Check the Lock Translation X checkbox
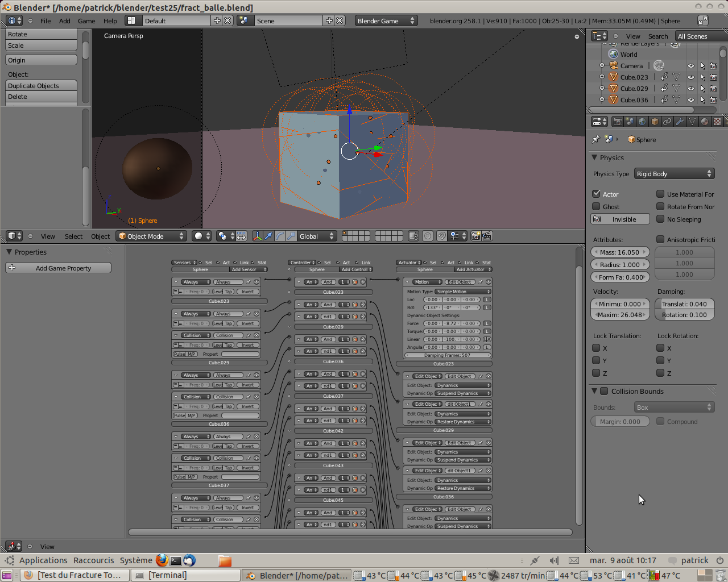728x582 pixels. 596,347
